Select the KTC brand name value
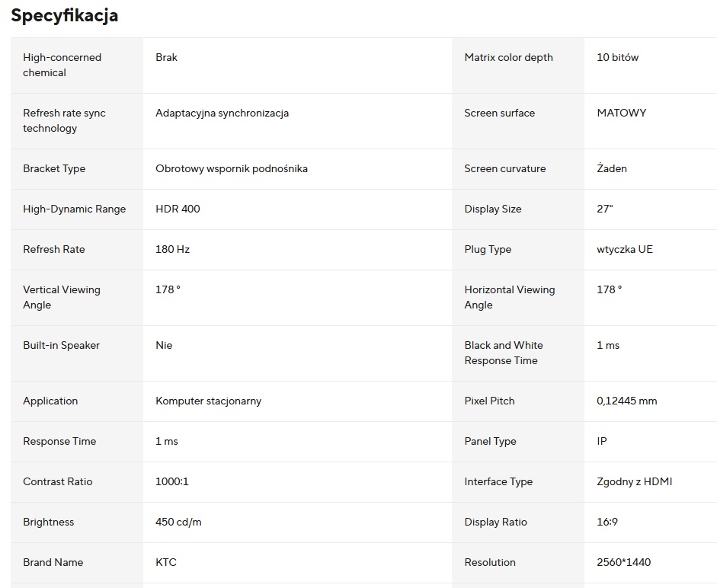This screenshot has height=588, width=717. tap(165, 562)
